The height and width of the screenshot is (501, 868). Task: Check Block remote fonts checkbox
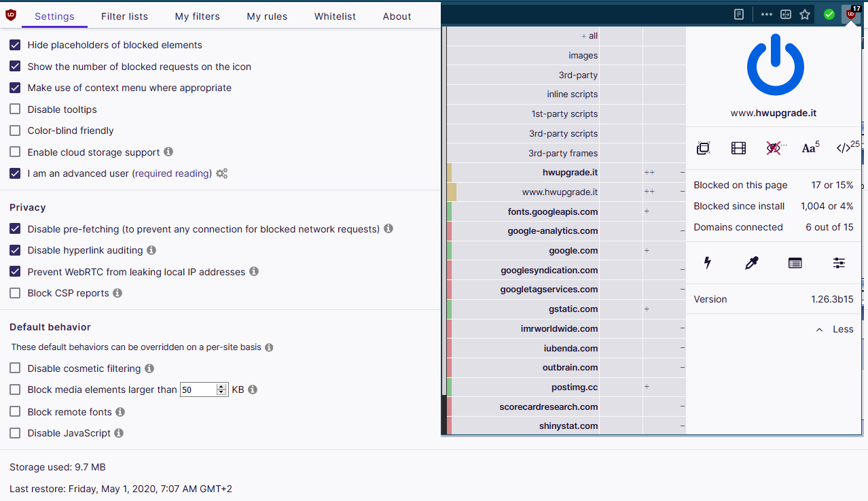[x=15, y=412]
